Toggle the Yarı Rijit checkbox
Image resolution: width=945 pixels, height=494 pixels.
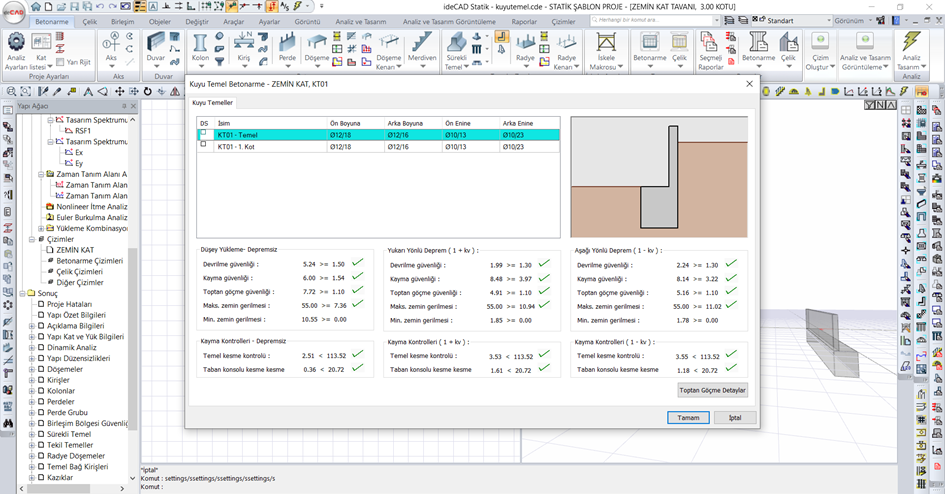tap(60, 62)
